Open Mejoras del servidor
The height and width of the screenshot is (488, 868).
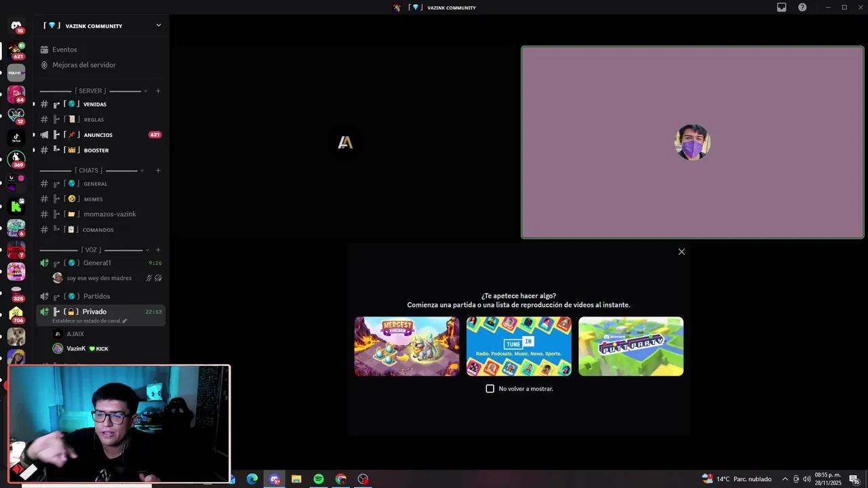102,65
